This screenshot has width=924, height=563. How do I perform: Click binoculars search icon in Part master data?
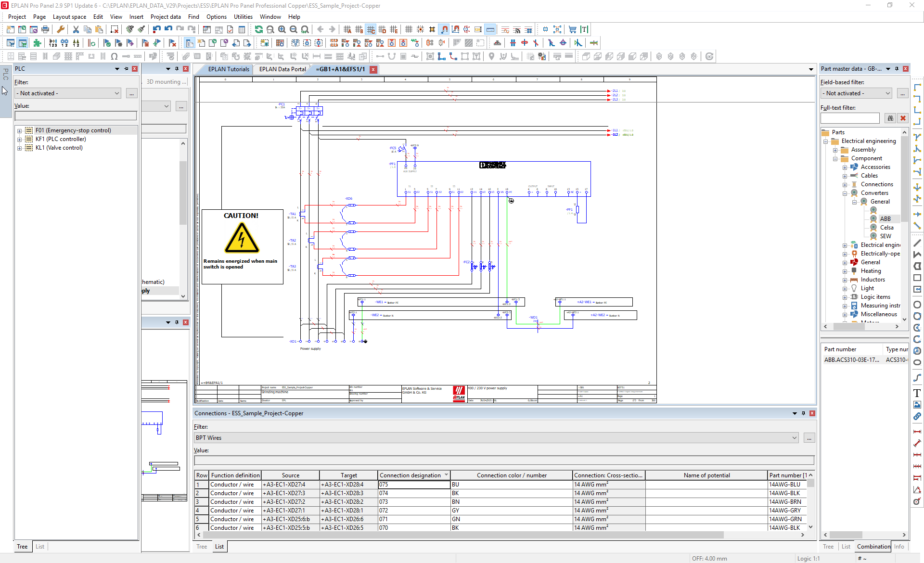point(890,118)
